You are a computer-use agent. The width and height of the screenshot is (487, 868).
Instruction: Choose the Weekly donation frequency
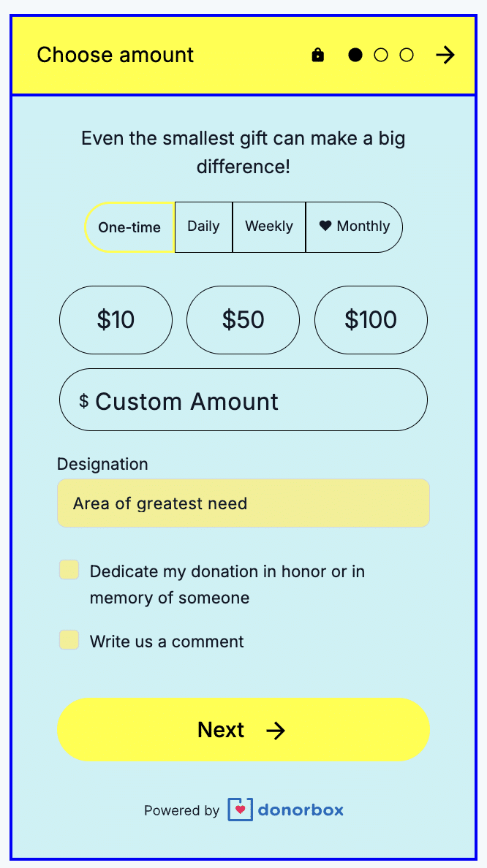pos(269,226)
